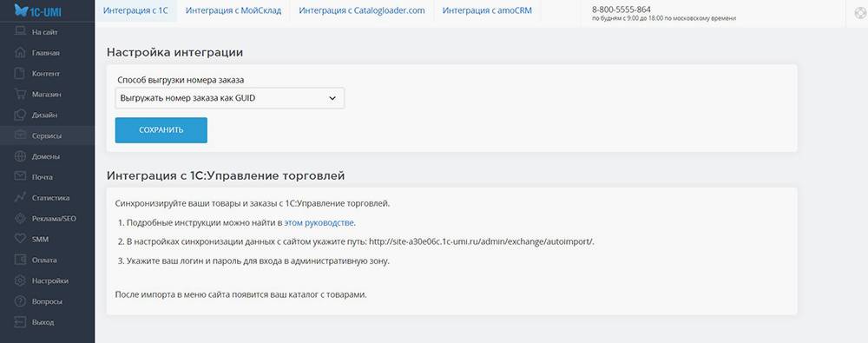Click the document icon next to Контент

click(21, 73)
